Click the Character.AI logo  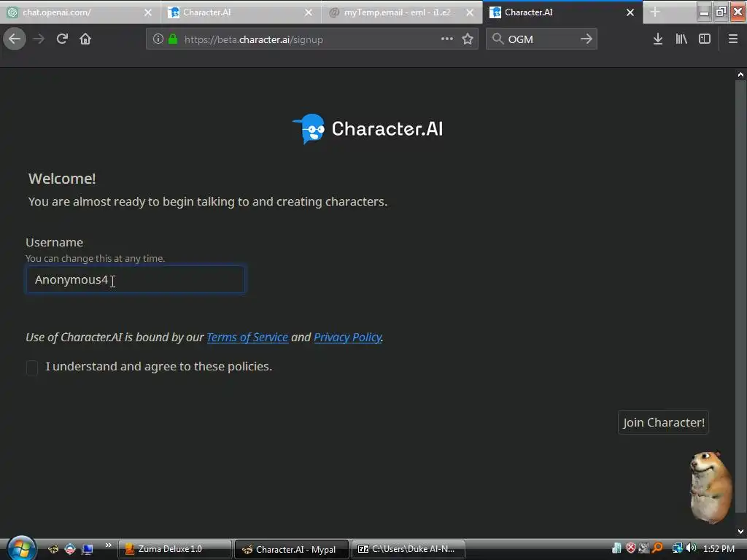(x=368, y=128)
